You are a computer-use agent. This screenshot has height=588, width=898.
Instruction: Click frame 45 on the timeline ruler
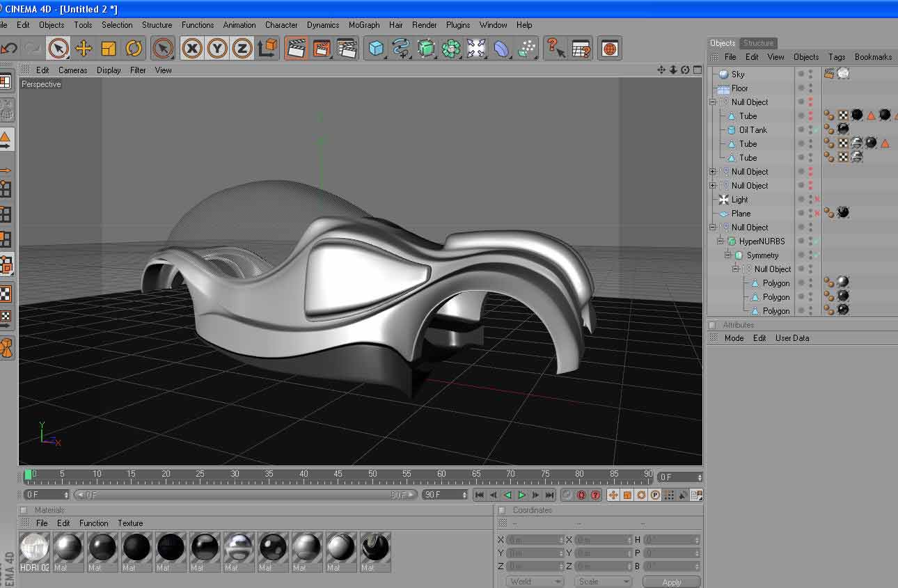click(338, 475)
